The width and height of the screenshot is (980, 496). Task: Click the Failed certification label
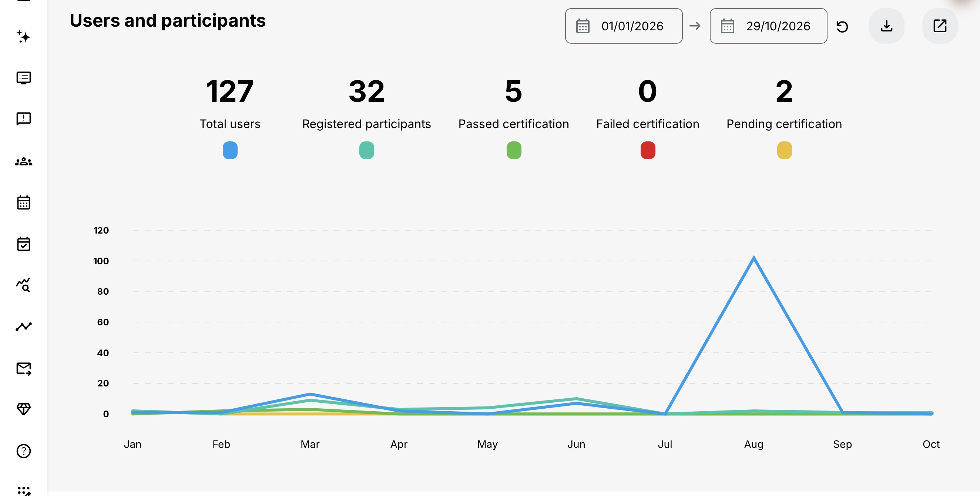(648, 124)
